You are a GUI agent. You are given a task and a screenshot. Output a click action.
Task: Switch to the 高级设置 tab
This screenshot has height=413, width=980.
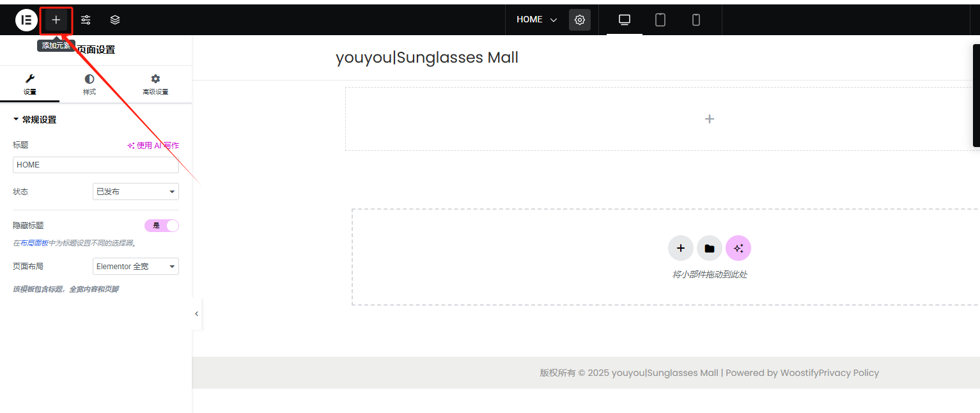(x=155, y=84)
